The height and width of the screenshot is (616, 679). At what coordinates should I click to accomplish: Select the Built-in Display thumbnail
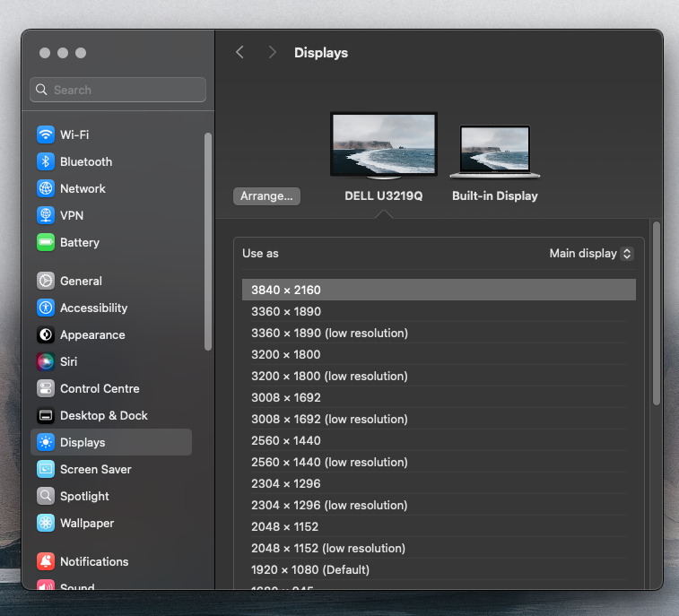(494, 152)
